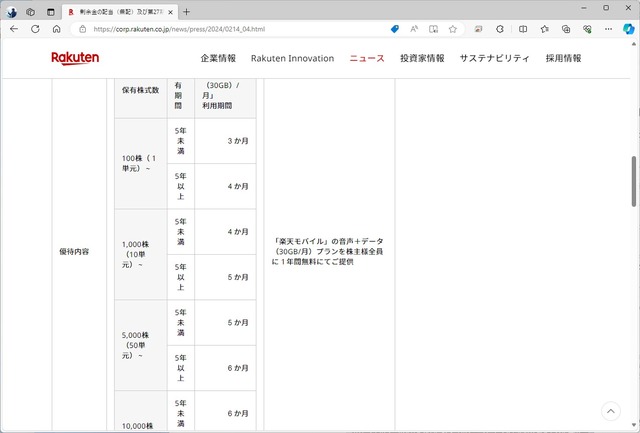This screenshot has width=640, height=433.
Task: Open the browser extensions icon
Action: 500,29
